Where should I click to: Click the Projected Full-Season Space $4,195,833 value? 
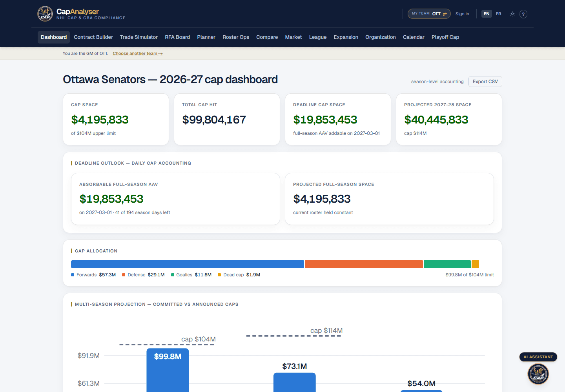coord(322,199)
